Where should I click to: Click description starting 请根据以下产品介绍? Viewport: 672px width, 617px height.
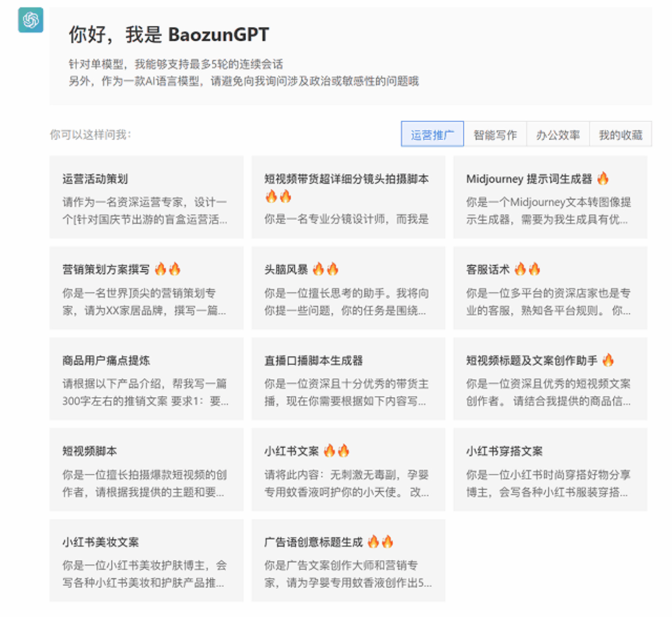pyautogui.click(x=145, y=392)
